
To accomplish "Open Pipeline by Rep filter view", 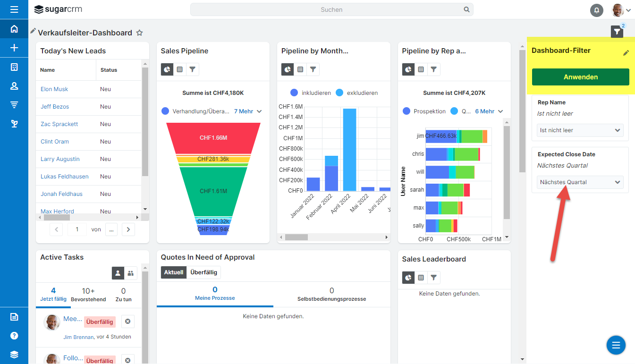I will pyautogui.click(x=434, y=69).
